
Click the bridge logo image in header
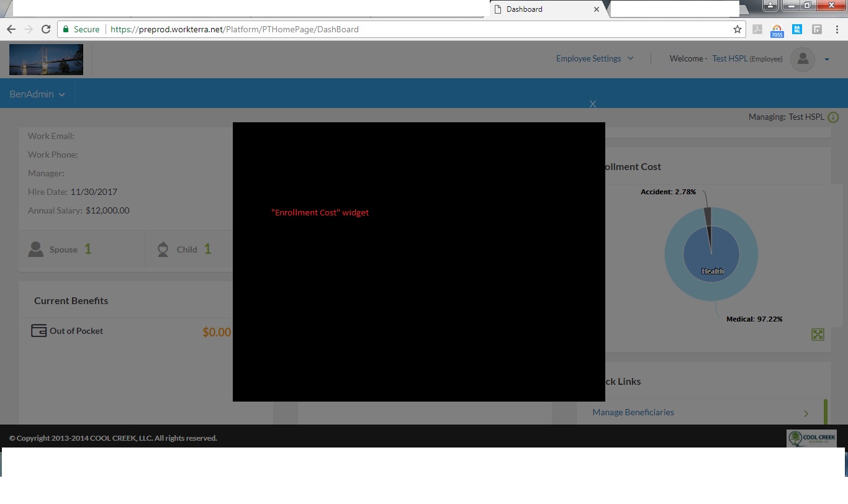(46, 60)
